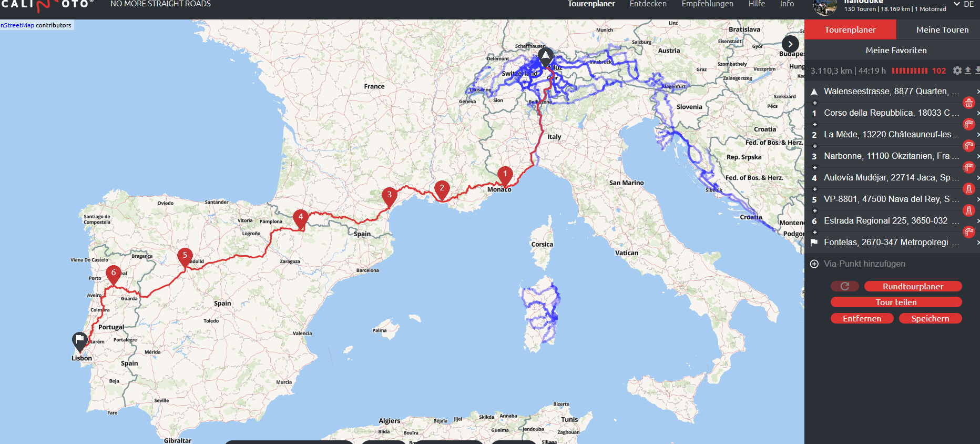Toggle curvy road mode after Estrada Regional 225

(968, 232)
